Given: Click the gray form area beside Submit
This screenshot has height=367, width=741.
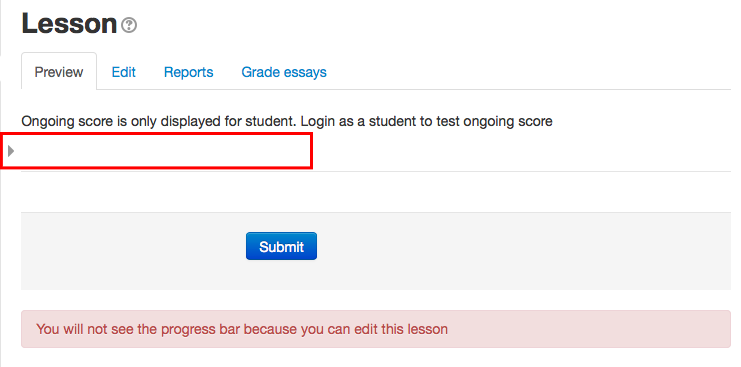Looking at the screenshot, I should [520, 251].
